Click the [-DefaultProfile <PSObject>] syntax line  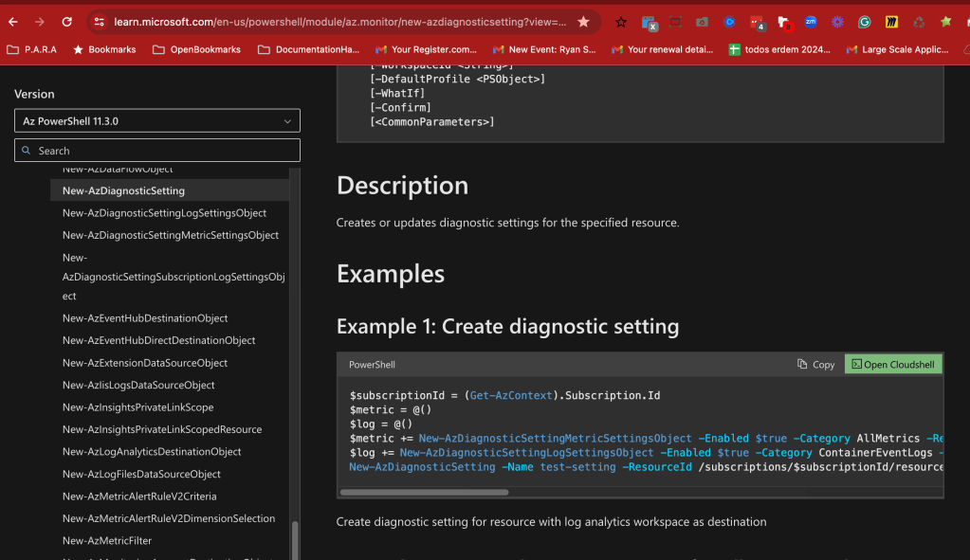(458, 79)
